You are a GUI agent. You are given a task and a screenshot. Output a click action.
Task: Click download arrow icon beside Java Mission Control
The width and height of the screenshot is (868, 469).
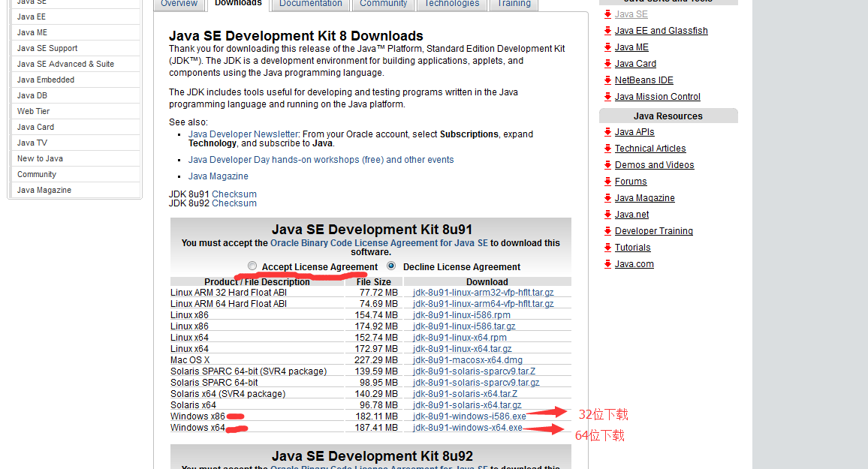[x=607, y=98]
